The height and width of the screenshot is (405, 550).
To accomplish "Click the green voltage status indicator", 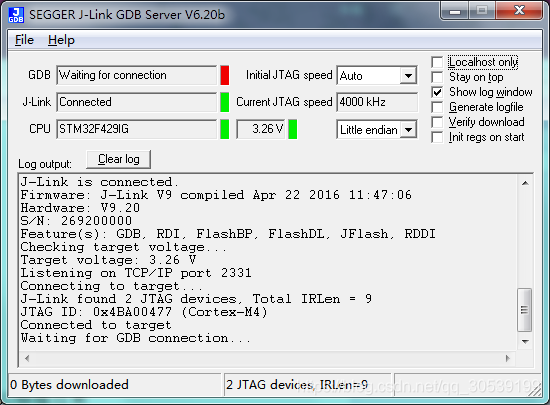I will click(293, 129).
